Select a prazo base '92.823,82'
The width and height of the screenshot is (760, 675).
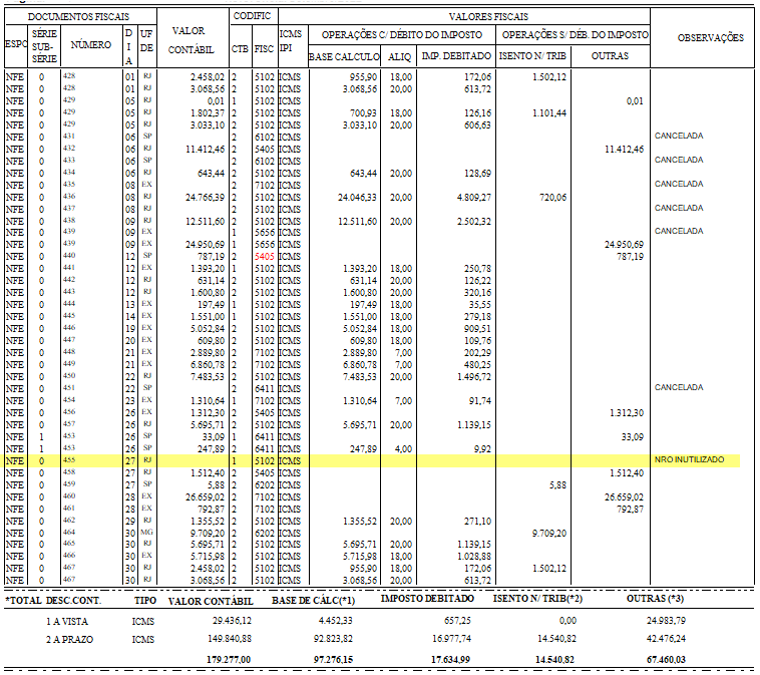coord(333,639)
